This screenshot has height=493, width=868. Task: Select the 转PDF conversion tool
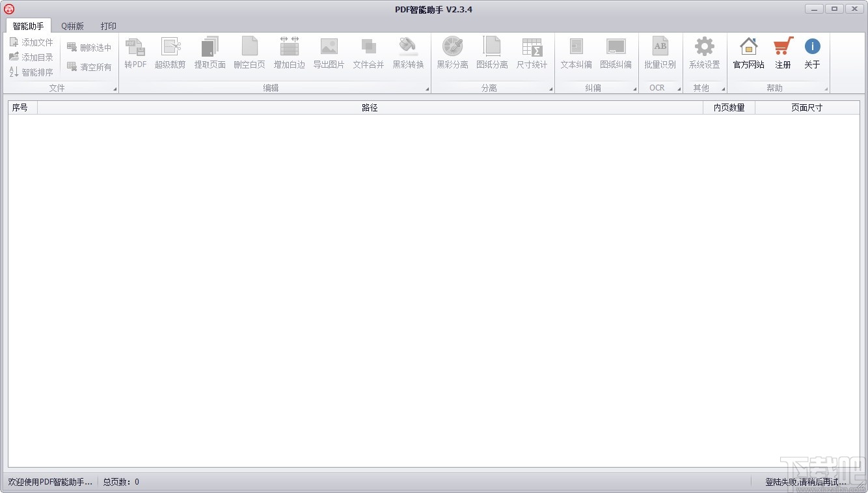point(135,53)
